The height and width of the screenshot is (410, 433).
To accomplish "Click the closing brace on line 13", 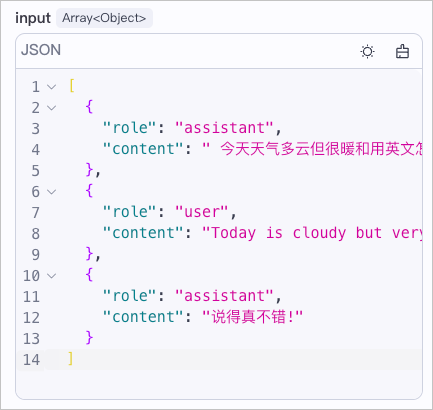I will tap(89, 338).
